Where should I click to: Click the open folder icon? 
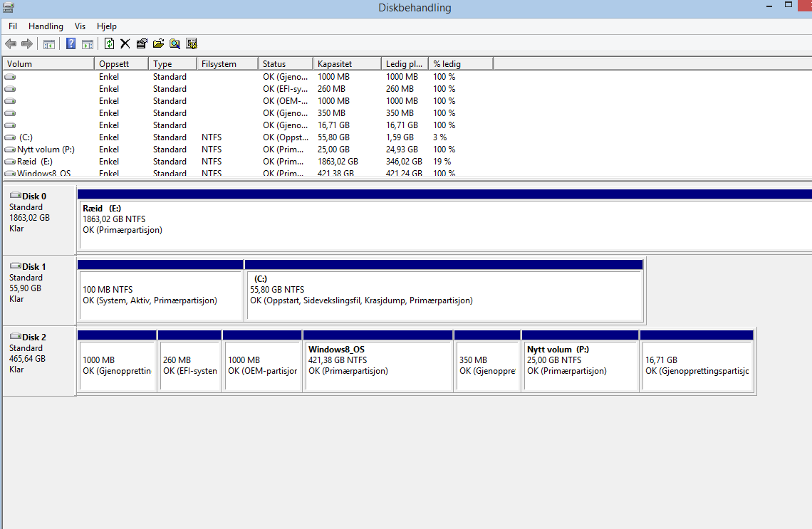[x=158, y=44]
